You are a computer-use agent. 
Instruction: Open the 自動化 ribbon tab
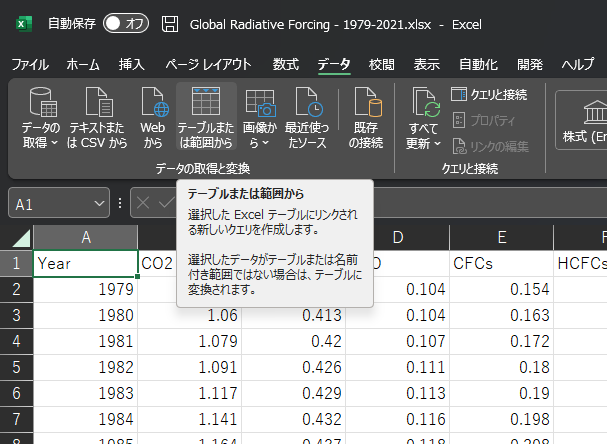click(x=478, y=65)
